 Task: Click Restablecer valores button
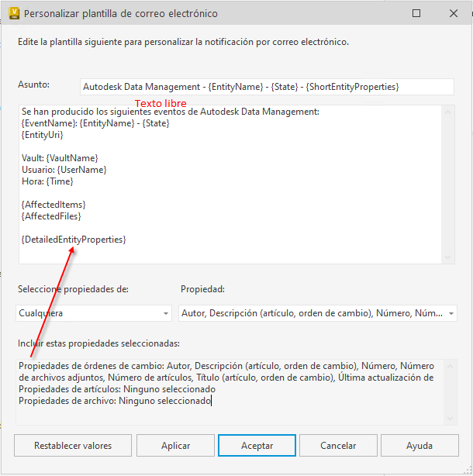[73, 445]
